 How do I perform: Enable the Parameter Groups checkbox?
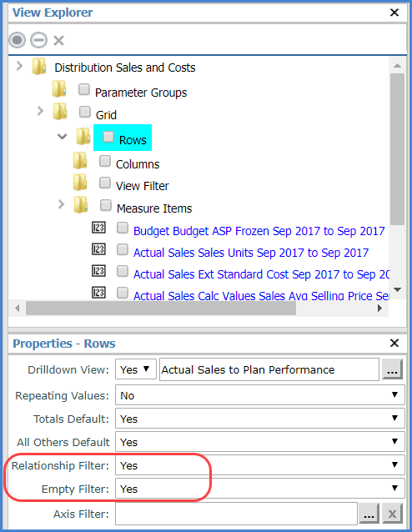tap(84, 89)
